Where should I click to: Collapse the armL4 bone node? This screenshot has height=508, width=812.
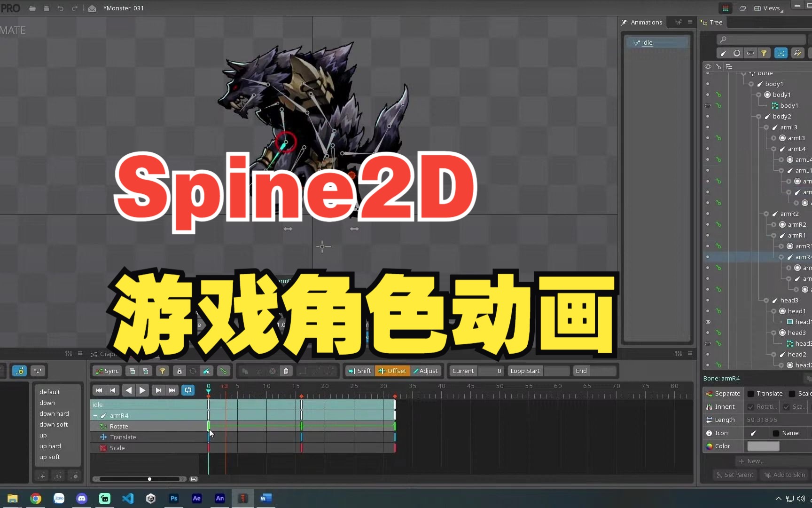[773, 149]
